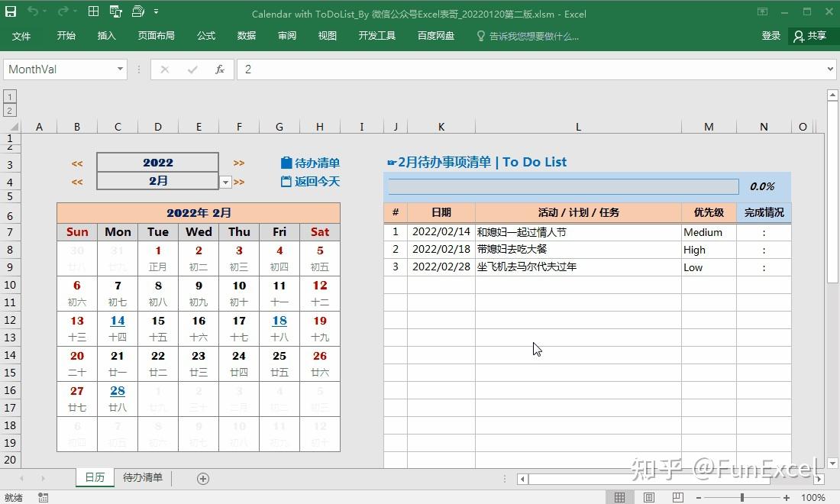Open Page Break Preview from the status bar

click(x=677, y=497)
